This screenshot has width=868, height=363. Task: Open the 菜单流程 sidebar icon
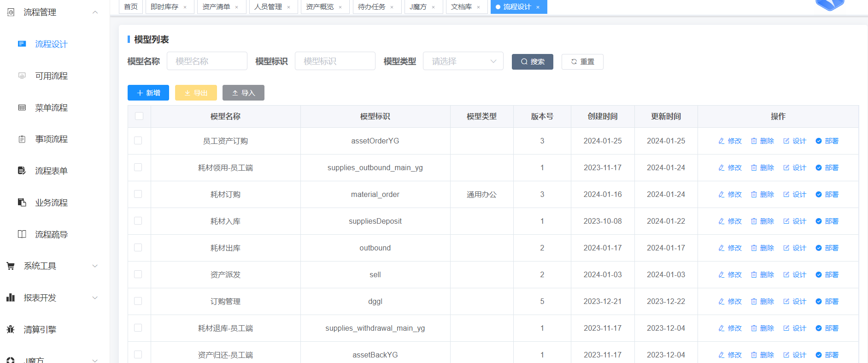pos(22,107)
